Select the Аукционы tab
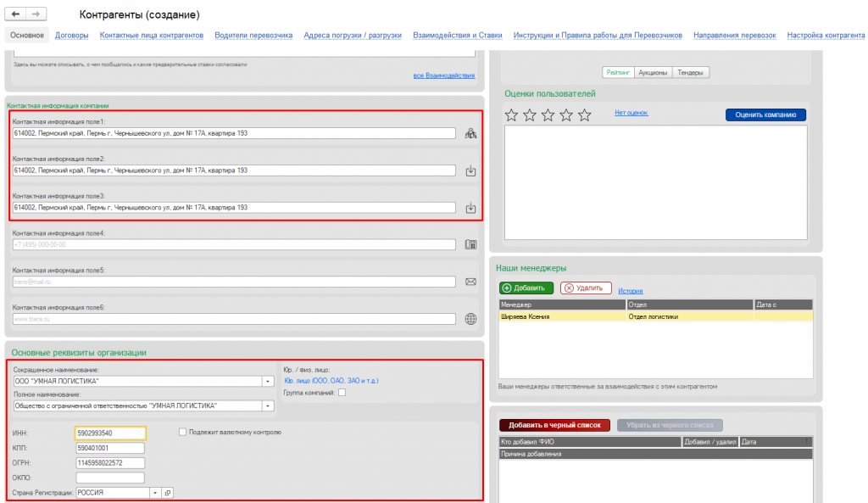 tap(653, 73)
